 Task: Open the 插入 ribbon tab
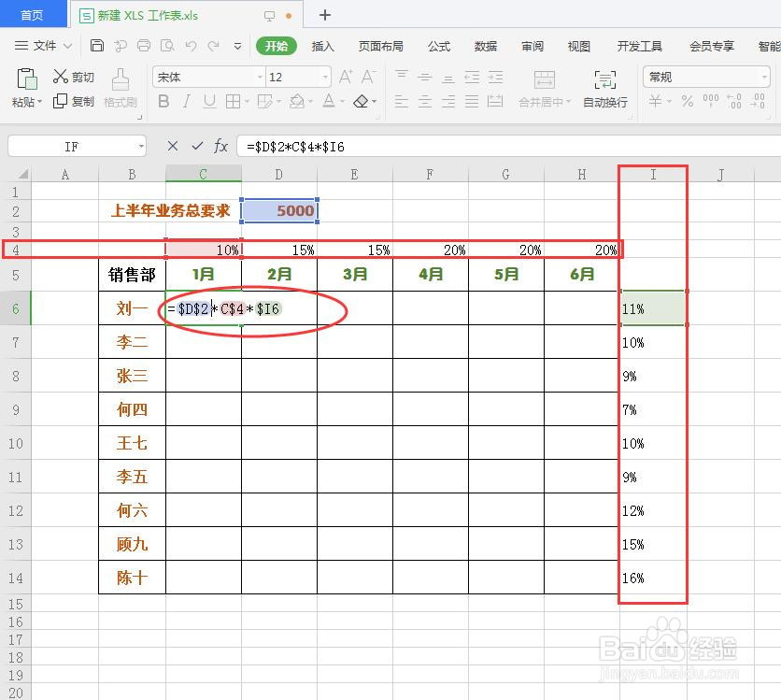click(x=322, y=47)
